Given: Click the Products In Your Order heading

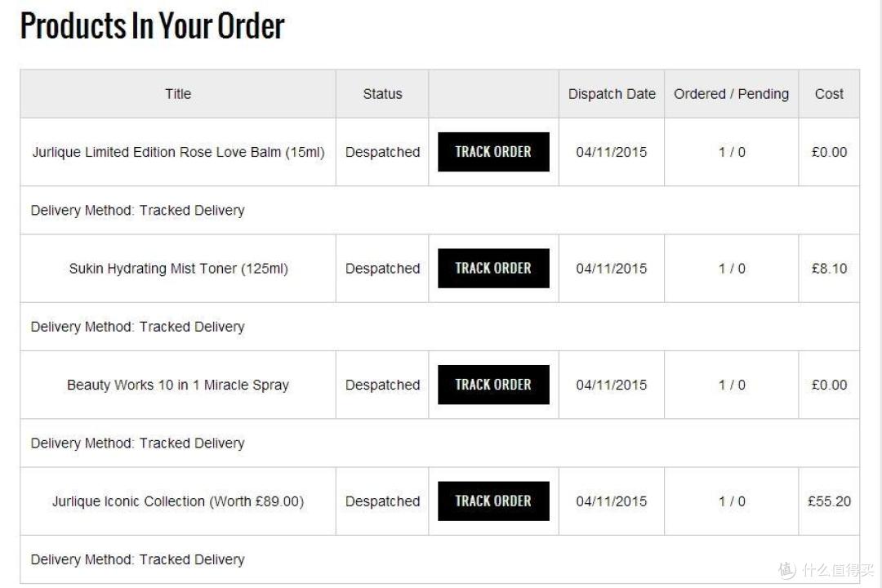Looking at the screenshot, I should click(152, 26).
